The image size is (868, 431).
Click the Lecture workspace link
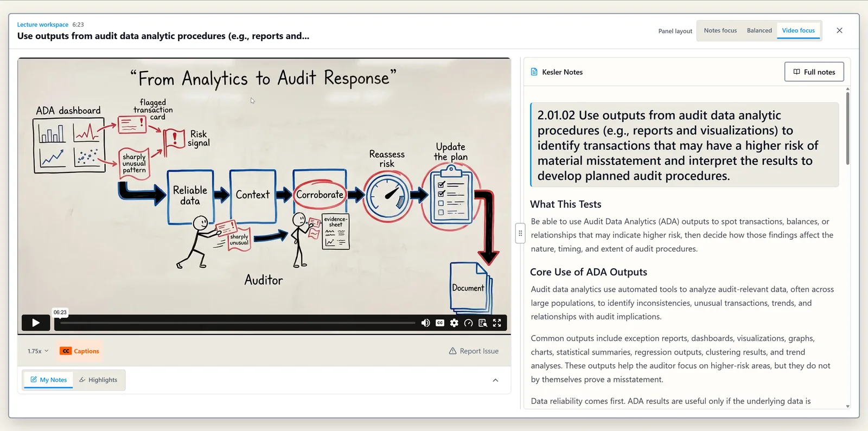coord(43,24)
